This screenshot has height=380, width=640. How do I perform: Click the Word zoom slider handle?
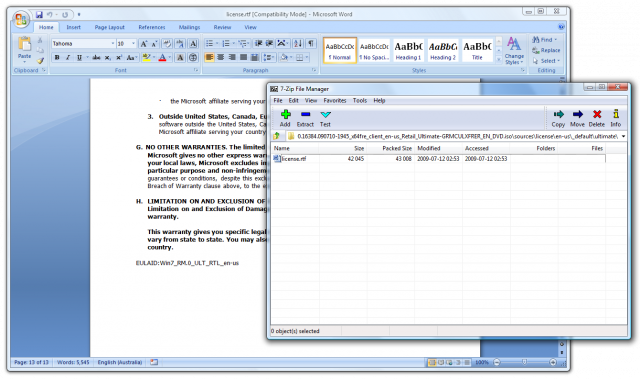(524, 362)
